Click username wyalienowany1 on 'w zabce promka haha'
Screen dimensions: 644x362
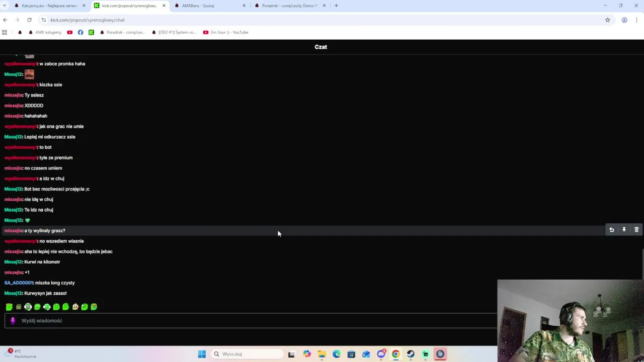[x=20, y=64]
